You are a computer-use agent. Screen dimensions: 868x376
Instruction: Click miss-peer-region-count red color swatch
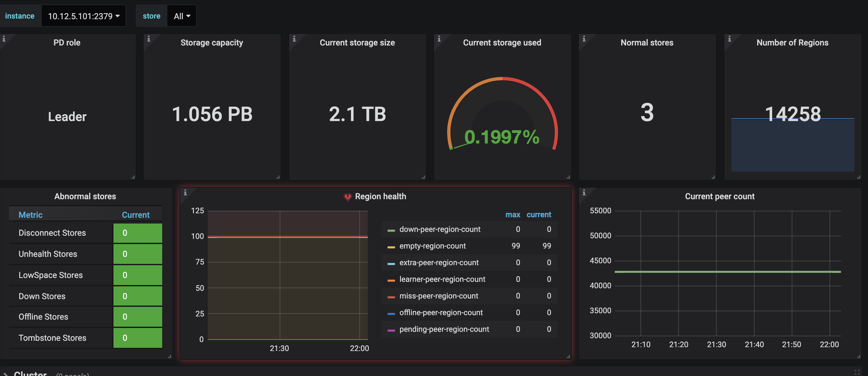pos(391,297)
